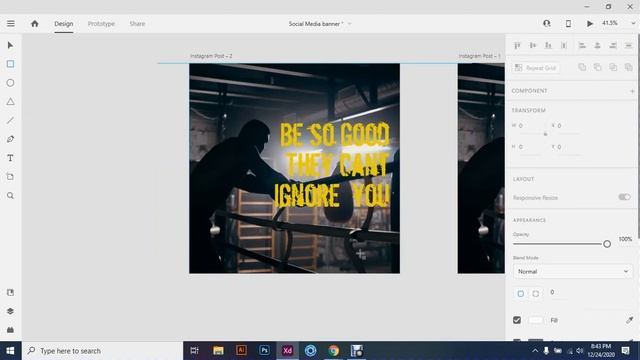Align selected objects to right
The image size is (640, 360).
click(613, 45)
